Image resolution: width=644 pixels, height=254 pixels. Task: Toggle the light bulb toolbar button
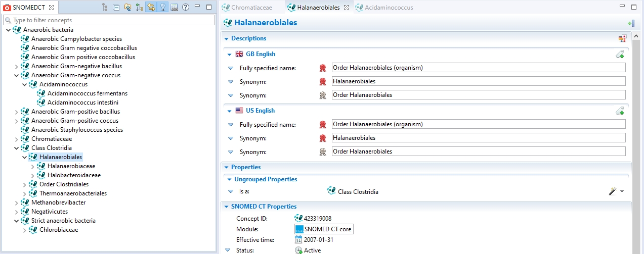click(x=163, y=8)
